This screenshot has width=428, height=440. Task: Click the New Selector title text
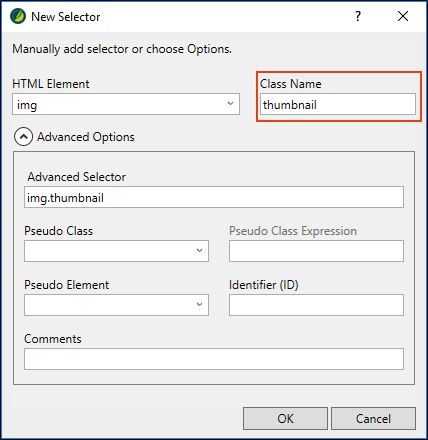(x=66, y=17)
